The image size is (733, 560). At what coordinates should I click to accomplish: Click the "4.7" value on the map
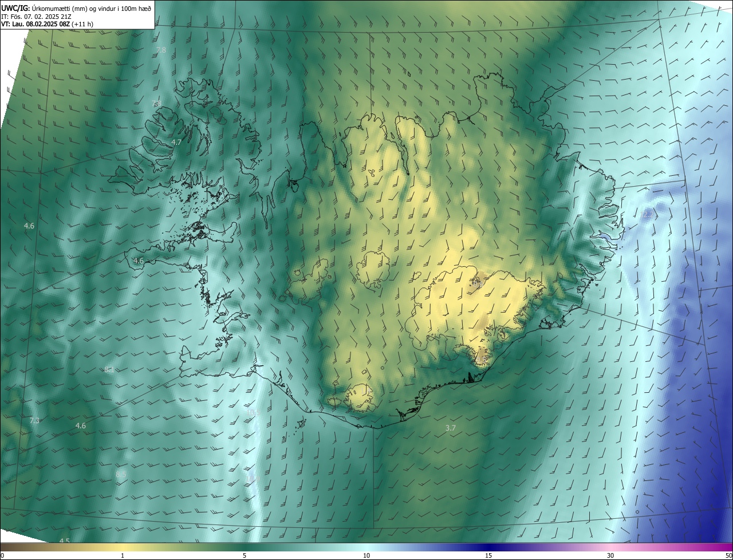click(x=176, y=142)
